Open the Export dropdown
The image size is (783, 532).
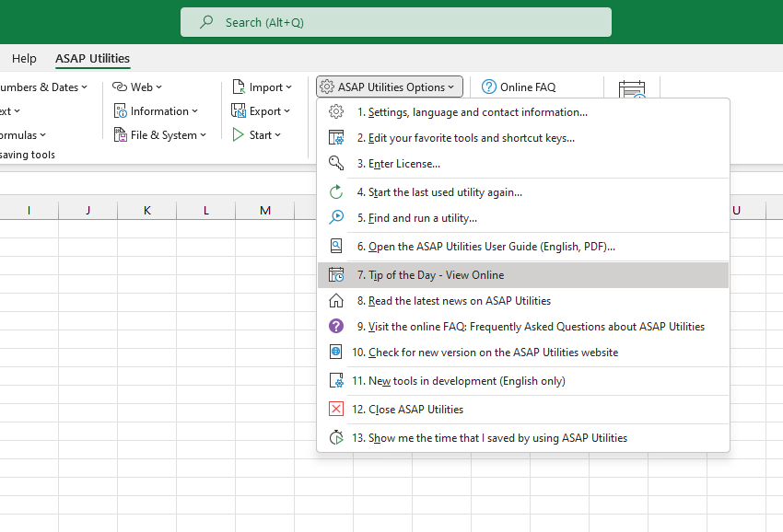coord(286,110)
